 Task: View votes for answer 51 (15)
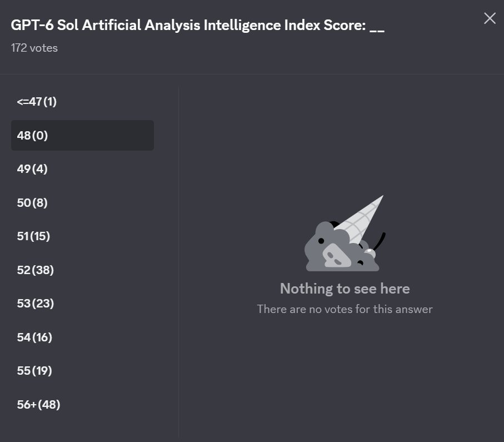(x=82, y=236)
